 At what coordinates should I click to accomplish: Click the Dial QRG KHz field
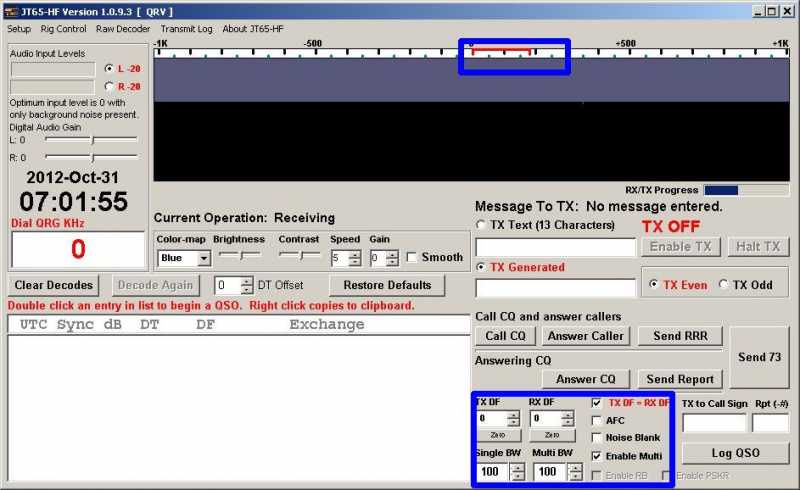(x=78, y=249)
